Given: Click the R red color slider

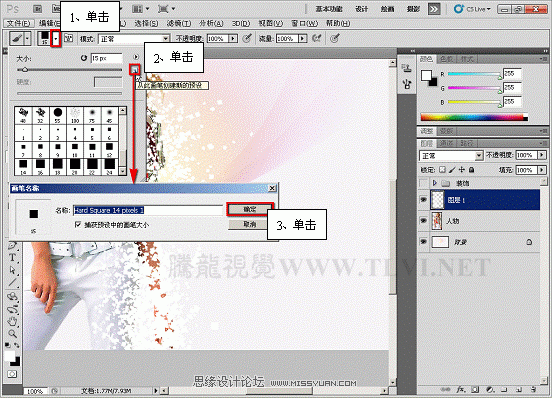Looking at the screenshot, I should [474, 74].
